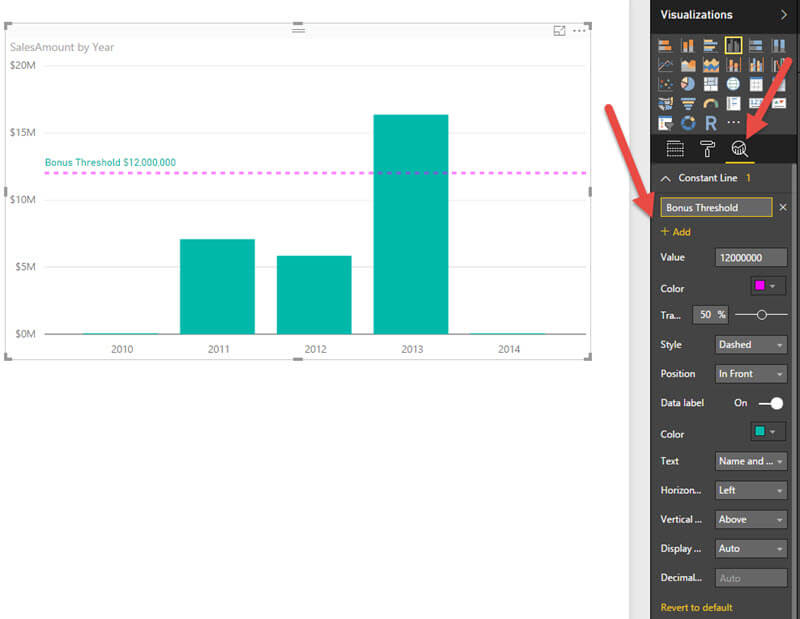Select the scatter chart visualization
Screen dimensions: 800x619
[x=666, y=84]
